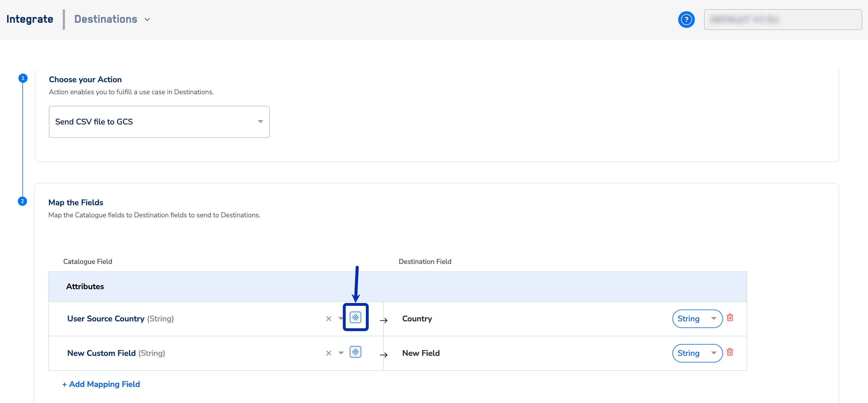868x403 pixels.
Task: Click the step 2 circle marker
Action: tap(22, 201)
